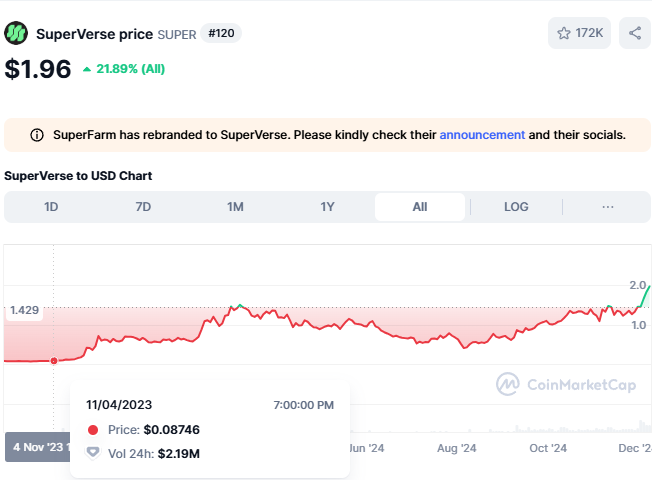This screenshot has height=480, width=652.
Task: Open the rebrand announcement link
Action: [482, 135]
